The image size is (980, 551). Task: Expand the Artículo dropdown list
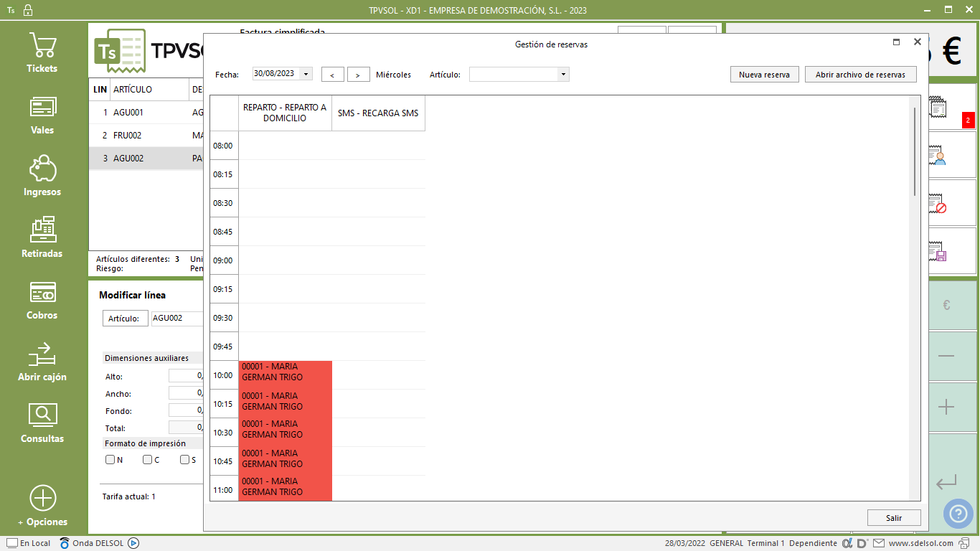pyautogui.click(x=563, y=75)
